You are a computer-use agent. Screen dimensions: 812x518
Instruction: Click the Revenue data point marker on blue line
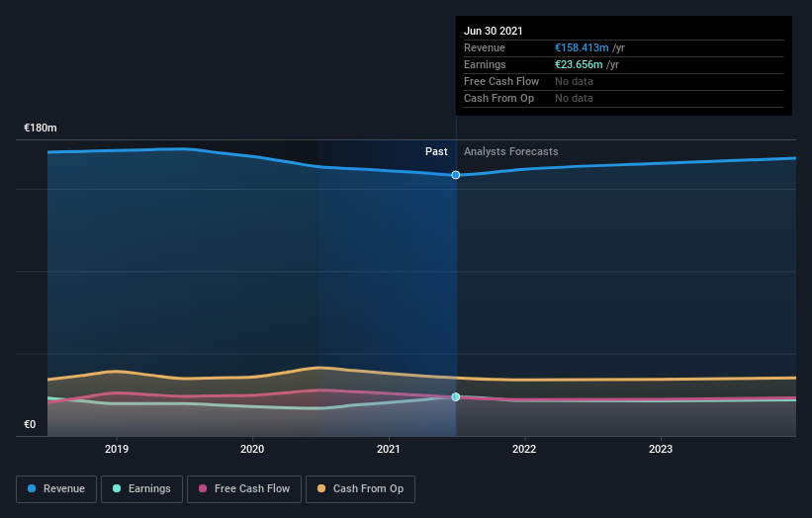click(x=456, y=175)
